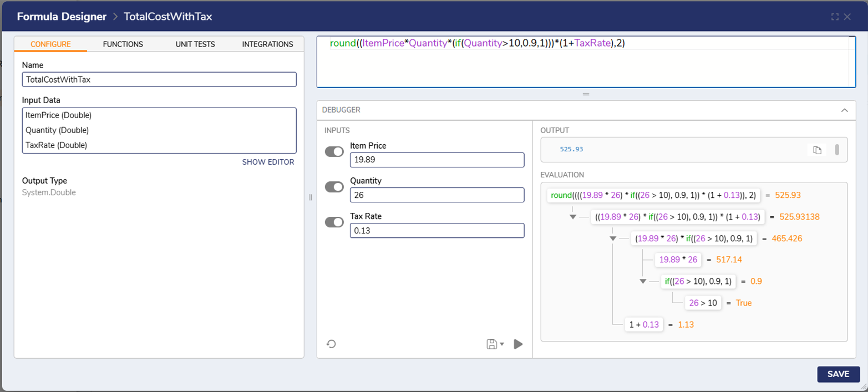Toggle the Quantity input switch

click(x=334, y=187)
